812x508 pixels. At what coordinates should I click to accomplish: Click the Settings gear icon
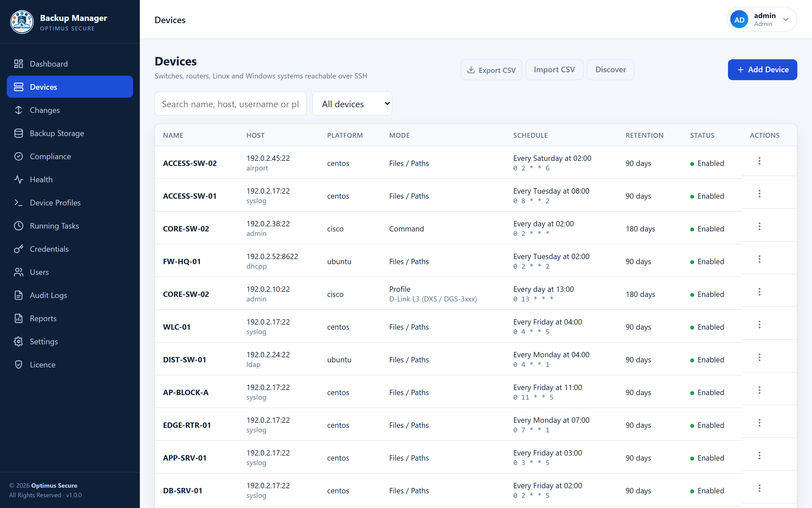point(18,342)
